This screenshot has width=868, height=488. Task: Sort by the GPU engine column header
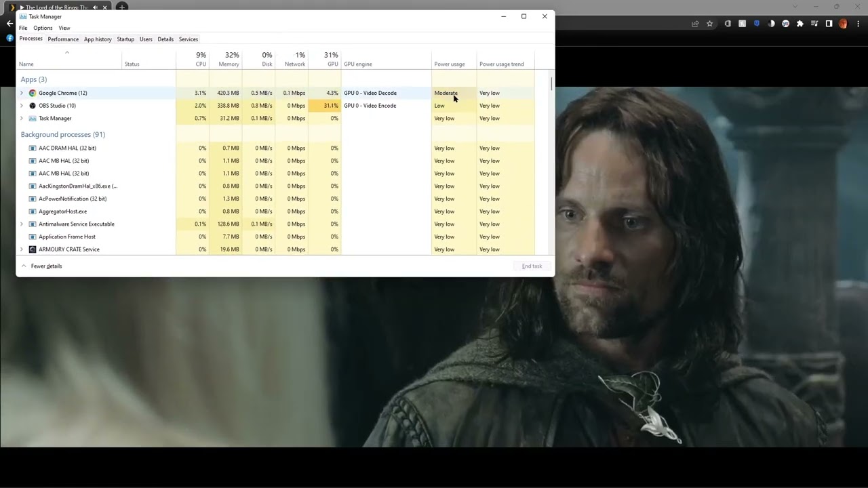click(x=387, y=59)
